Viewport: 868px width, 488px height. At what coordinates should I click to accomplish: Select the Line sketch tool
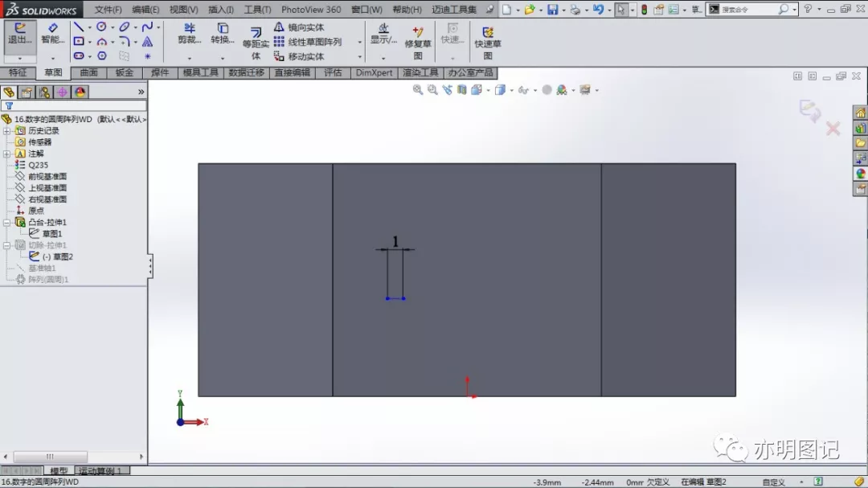pyautogui.click(x=79, y=27)
